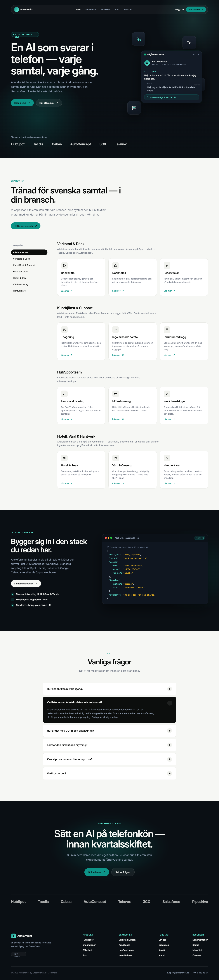The width and height of the screenshot is (219, 980).
Task: Click the Inga missade samtal card icon
Action: pyautogui.click(x=116, y=329)
